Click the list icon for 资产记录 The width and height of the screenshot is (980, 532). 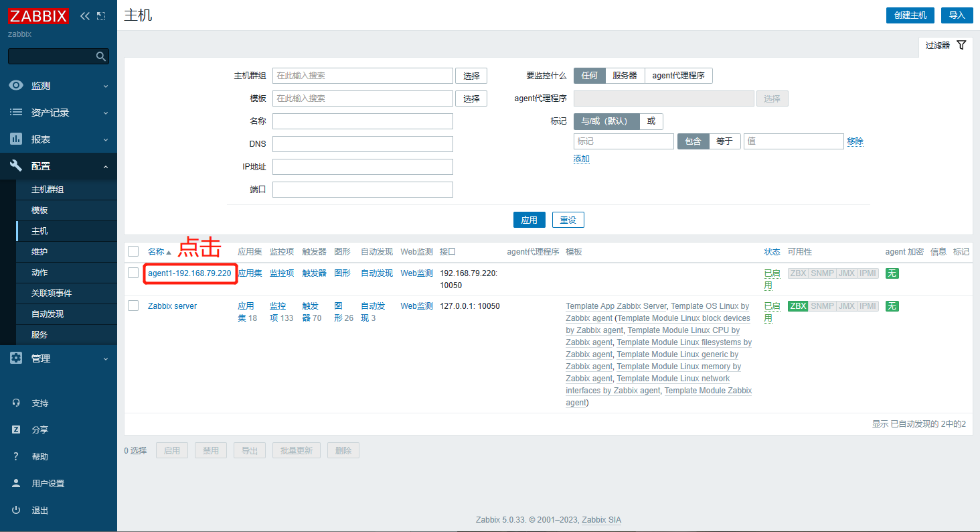[x=16, y=113]
